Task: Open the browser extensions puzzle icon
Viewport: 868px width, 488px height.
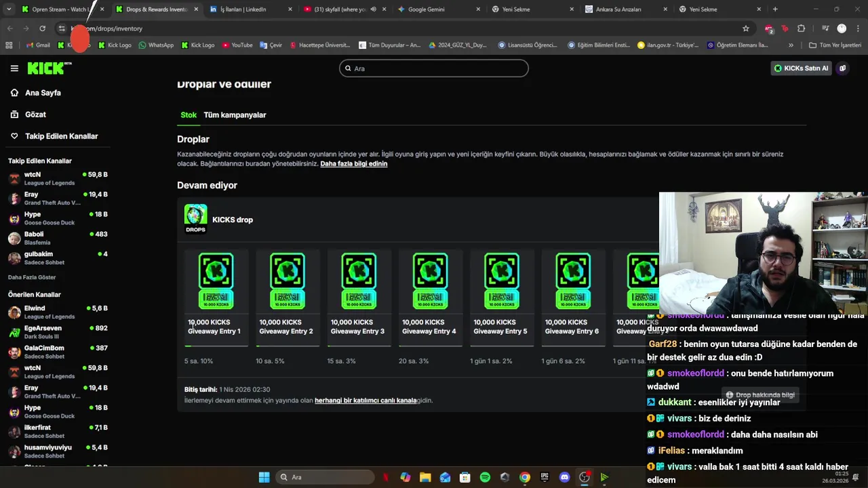Action: [802, 28]
